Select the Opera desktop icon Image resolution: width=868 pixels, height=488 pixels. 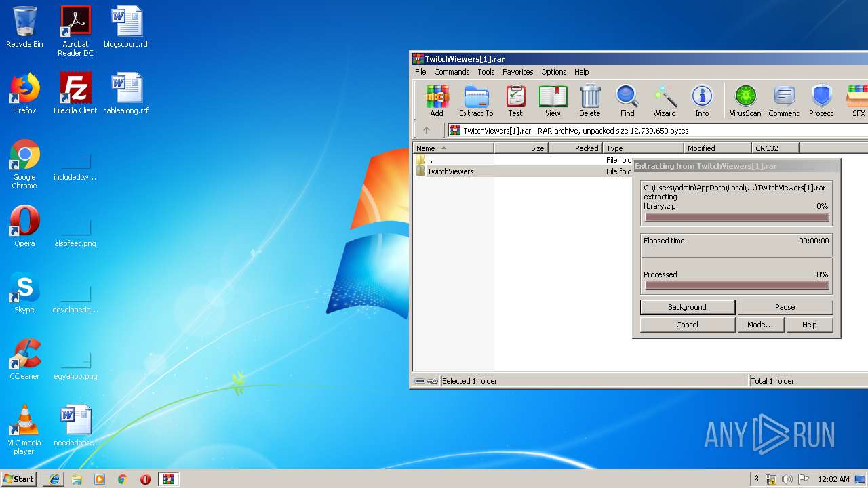click(24, 226)
